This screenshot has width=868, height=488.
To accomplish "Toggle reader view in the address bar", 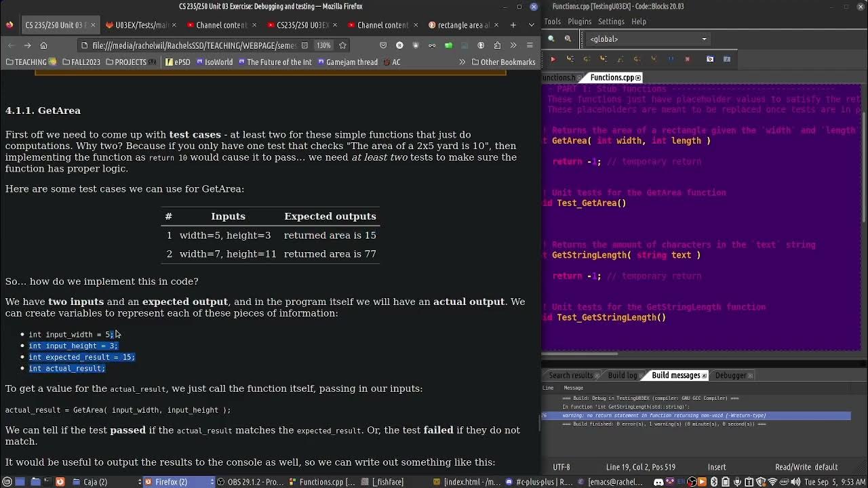I will click(304, 45).
